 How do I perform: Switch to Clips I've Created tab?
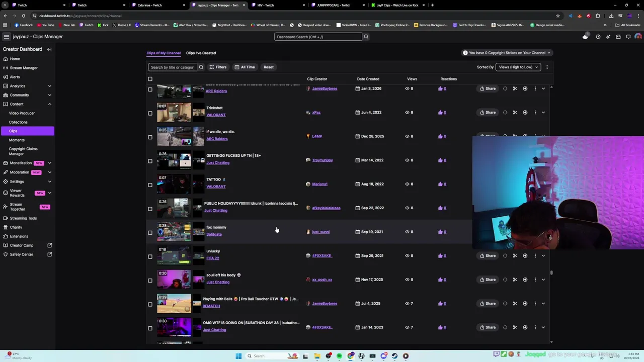(x=201, y=53)
